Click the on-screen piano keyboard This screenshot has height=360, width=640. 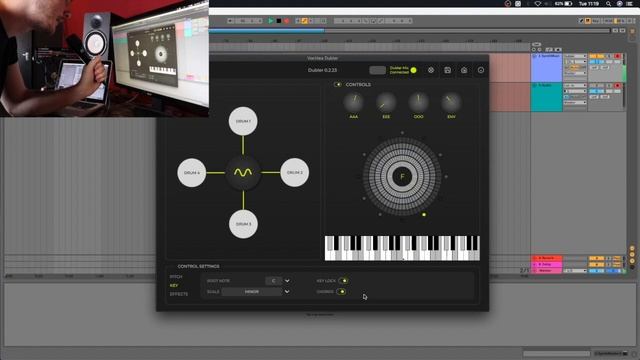click(402, 248)
